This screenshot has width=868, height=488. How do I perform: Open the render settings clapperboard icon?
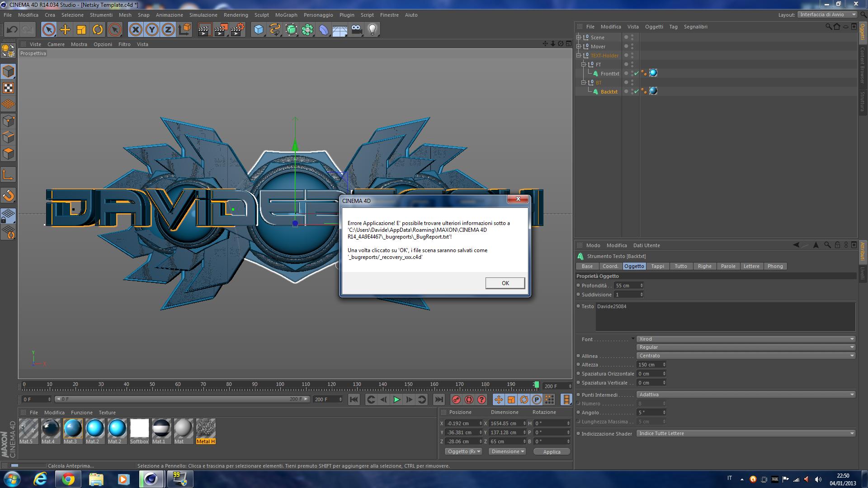pyautogui.click(x=237, y=30)
